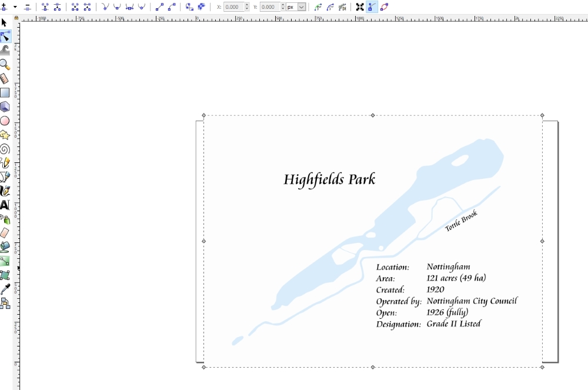Select the Rectangle tool
Image resolution: width=588 pixels, height=390 pixels.
tap(5, 92)
